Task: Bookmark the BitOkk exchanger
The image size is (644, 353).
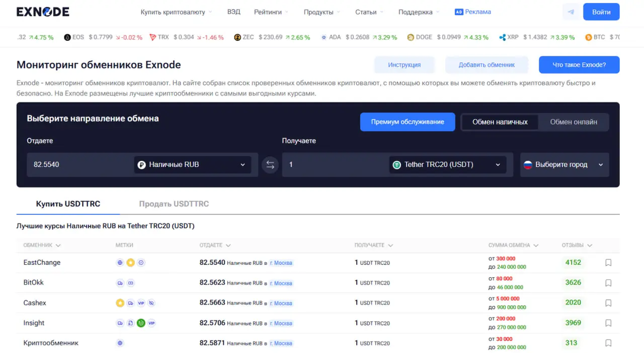Action: (x=608, y=283)
